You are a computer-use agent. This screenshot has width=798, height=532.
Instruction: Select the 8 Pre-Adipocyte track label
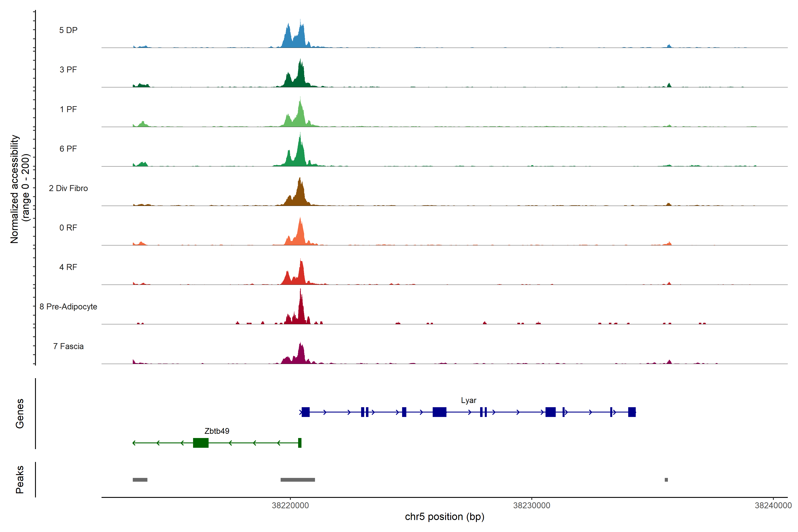pos(68,307)
